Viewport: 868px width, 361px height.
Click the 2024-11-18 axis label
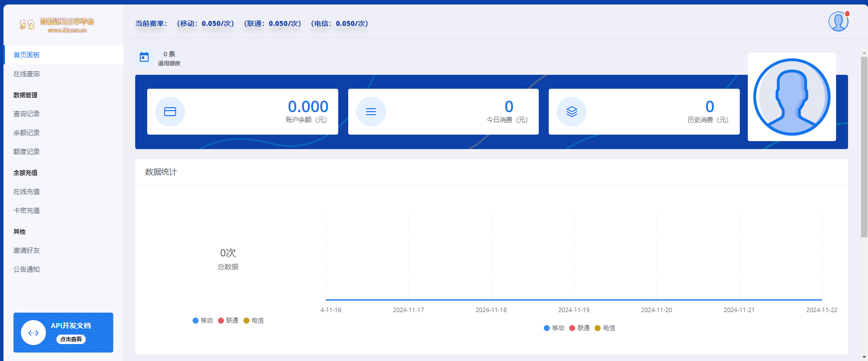pyautogui.click(x=491, y=310)
